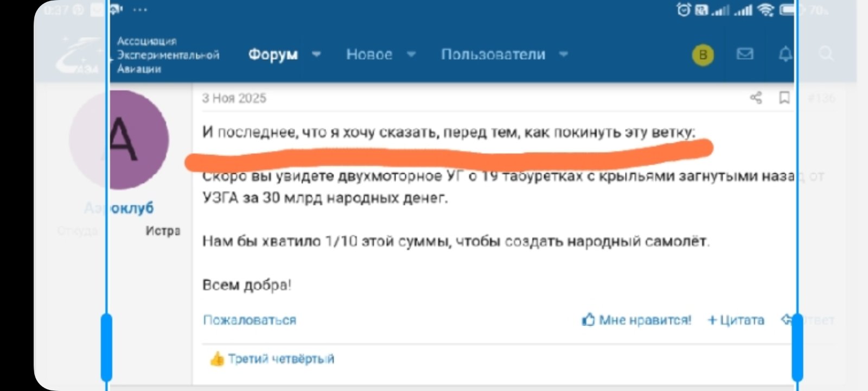Expand the Новое dropdown arrow

(411, 54)
